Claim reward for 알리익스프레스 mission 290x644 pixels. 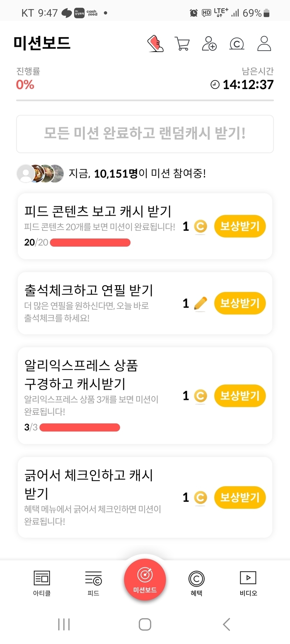240,396
